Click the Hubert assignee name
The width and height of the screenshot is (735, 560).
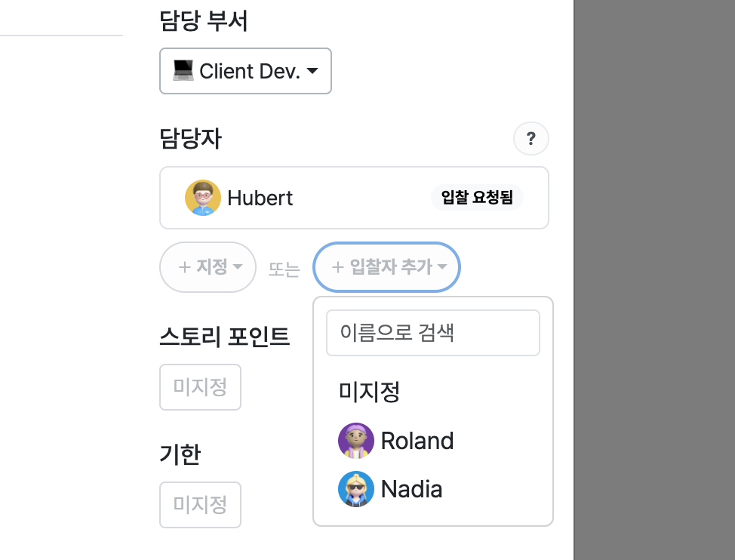pos(260,198)
